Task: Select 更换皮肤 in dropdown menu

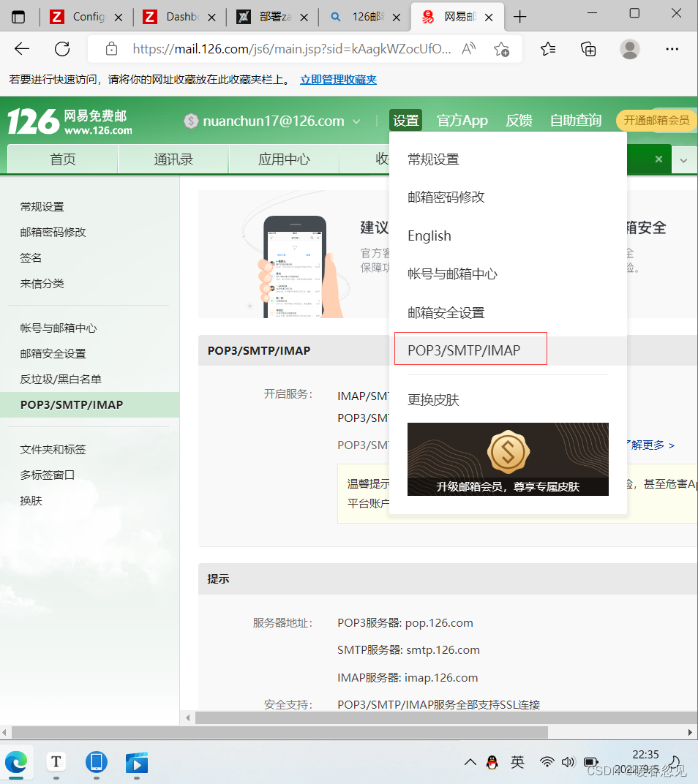Action: [x=433, y=400]
